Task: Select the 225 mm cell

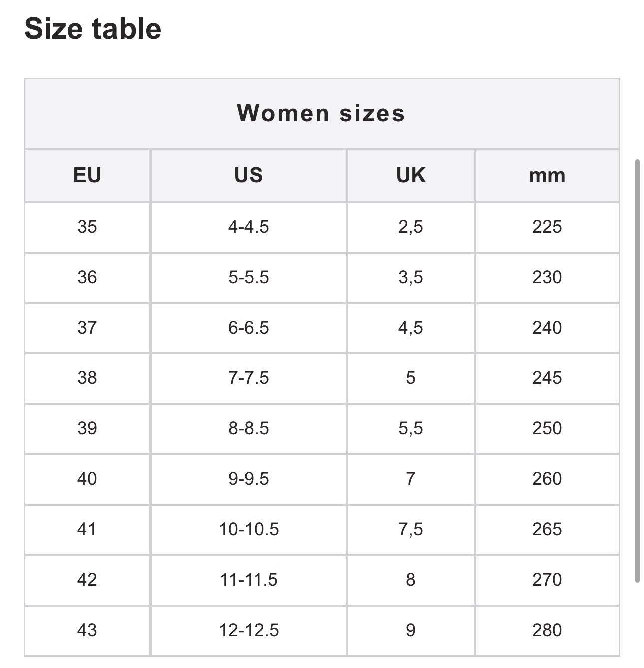Action: pyautogui.click(x=547, y=227)
